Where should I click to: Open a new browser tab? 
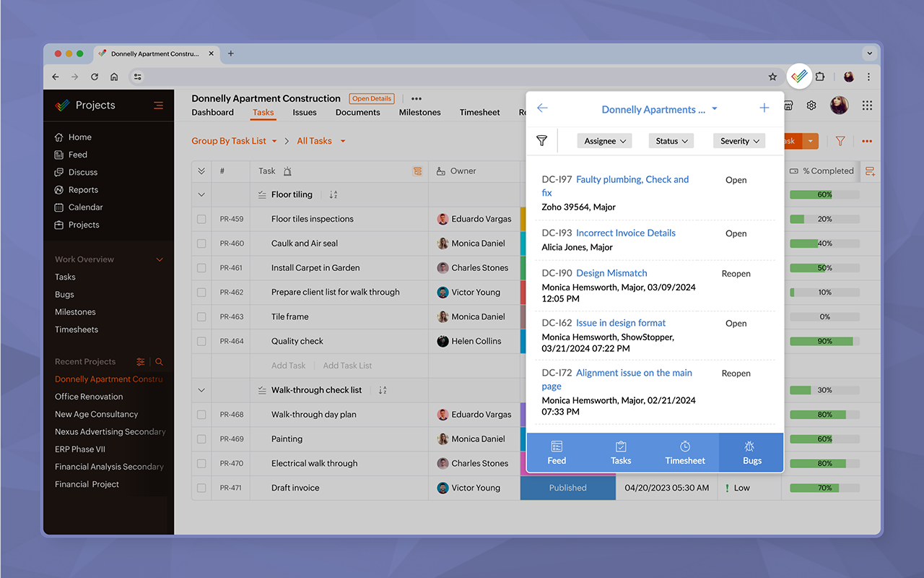pyautogui.click(x=231, y=53)
